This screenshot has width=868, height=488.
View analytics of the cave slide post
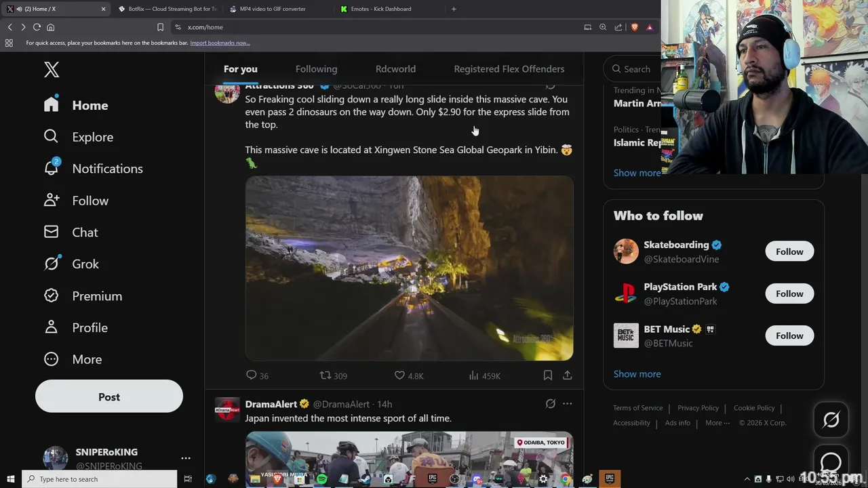[x=485, y=375]
